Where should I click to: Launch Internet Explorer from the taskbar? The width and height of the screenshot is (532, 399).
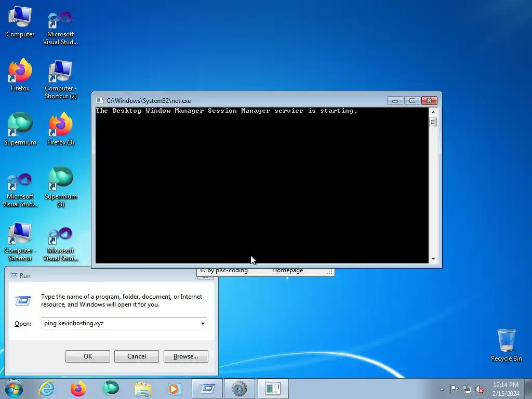click(46, 389)
